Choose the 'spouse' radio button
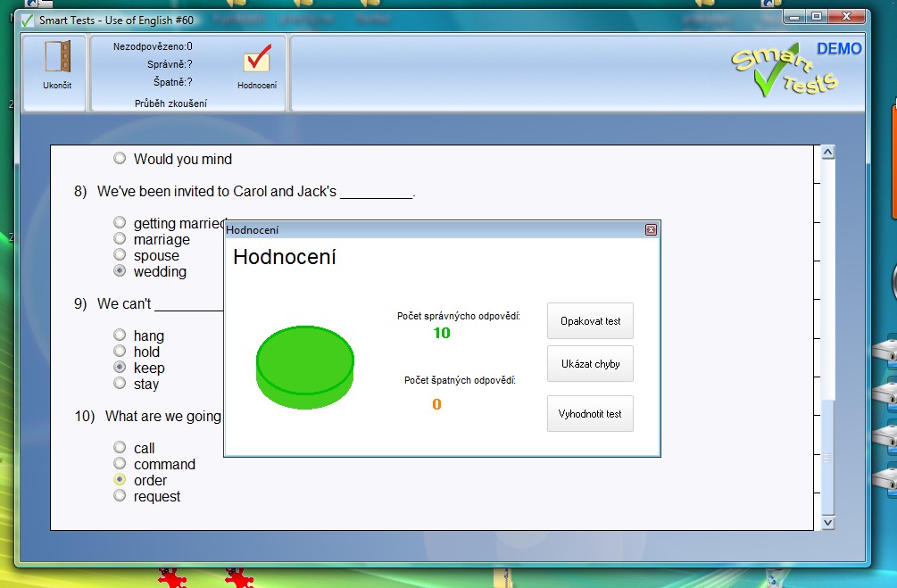This screenshot has width=897, height=588. click(x=120, y=255)
